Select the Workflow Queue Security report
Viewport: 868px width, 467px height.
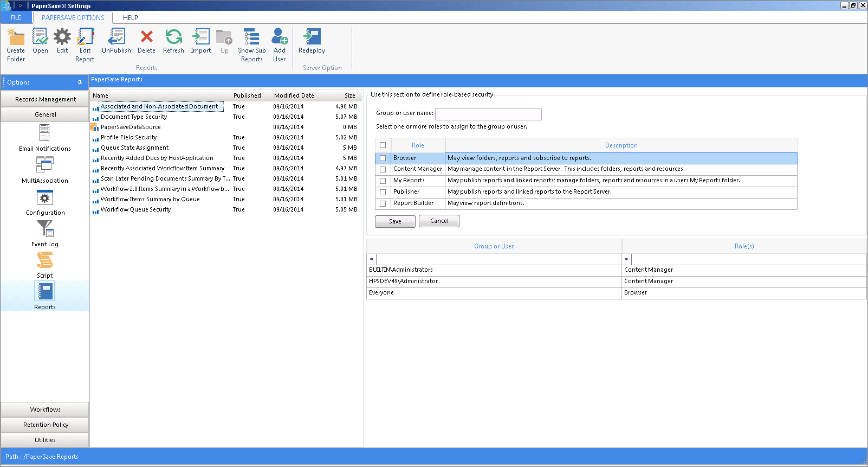click(x=135, y=209)
